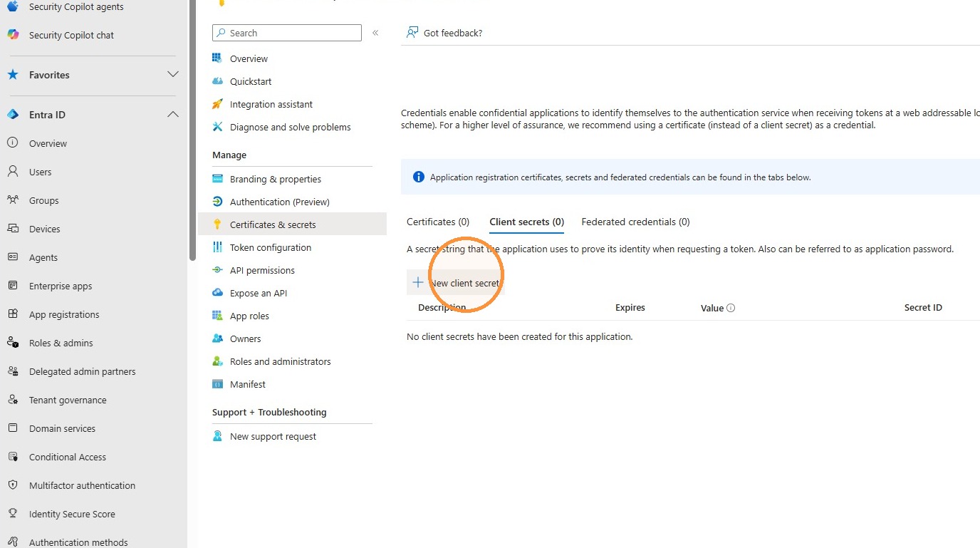
Task: Switch to the Federated credentials (0) tab
Action: 635,222
